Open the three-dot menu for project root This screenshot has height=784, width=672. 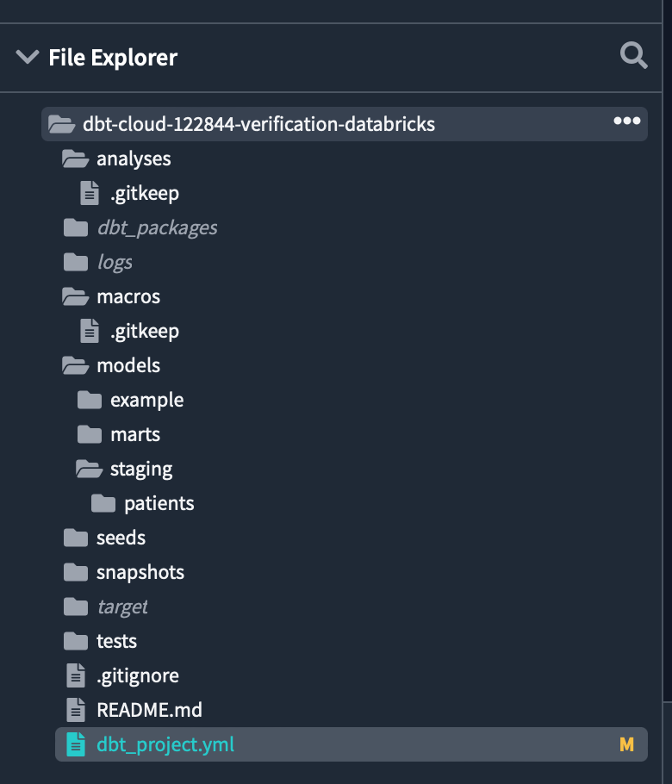point(626,121)
